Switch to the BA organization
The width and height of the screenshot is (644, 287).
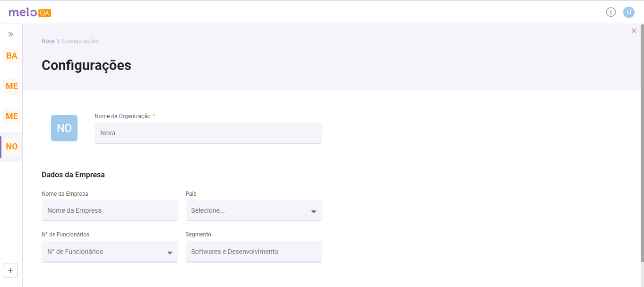[12, 56]
